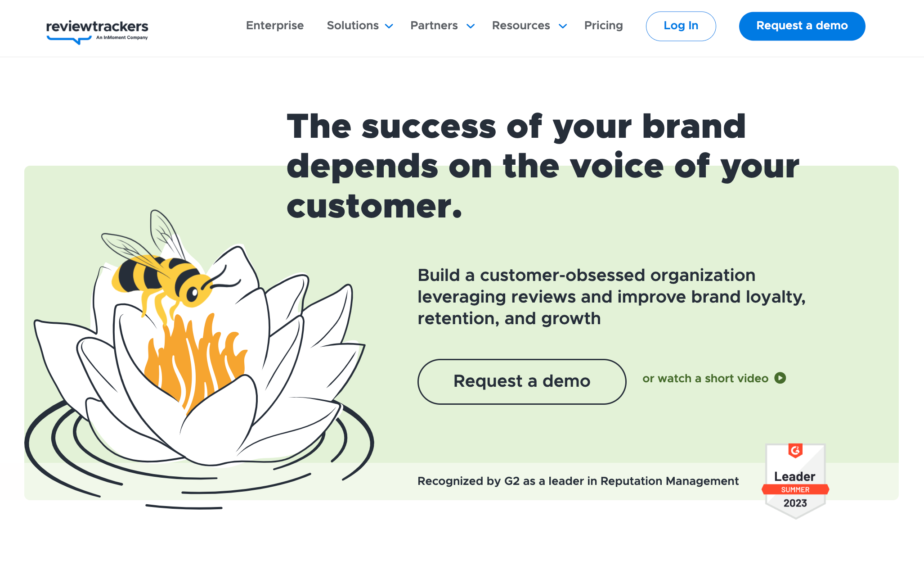Click the Resources menu label
The image size is (924, 561).
click(521, 26)
